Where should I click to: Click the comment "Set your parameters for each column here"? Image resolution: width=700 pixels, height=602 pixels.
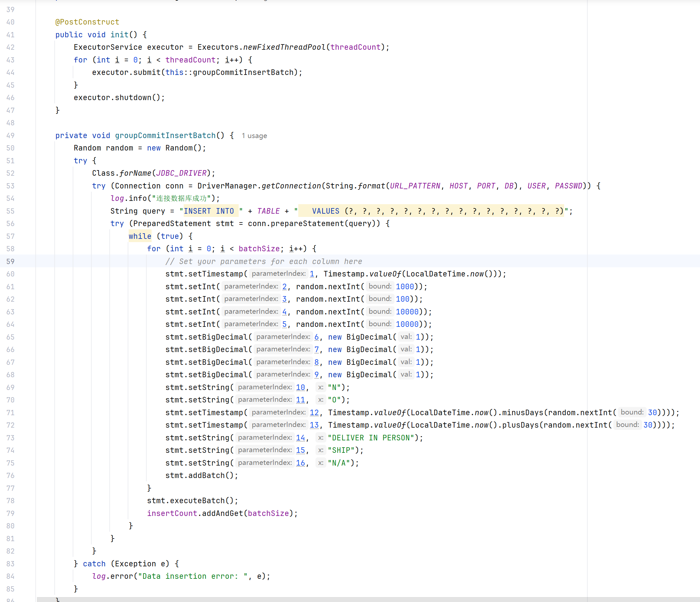[264, 261]
